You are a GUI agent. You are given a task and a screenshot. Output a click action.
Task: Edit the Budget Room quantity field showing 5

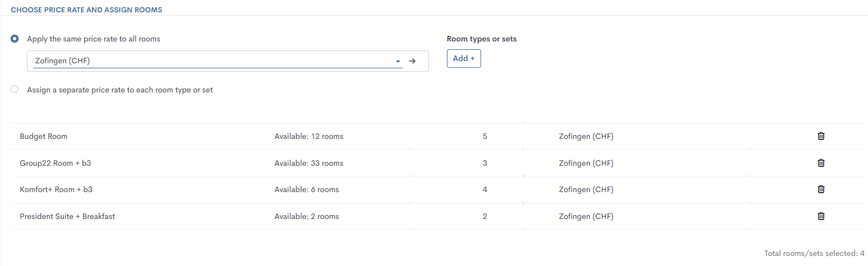pos(484,136)
